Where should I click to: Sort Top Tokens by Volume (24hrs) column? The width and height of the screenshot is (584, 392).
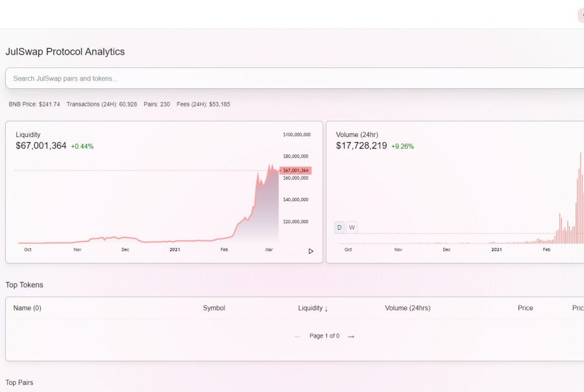coord(408,308)
